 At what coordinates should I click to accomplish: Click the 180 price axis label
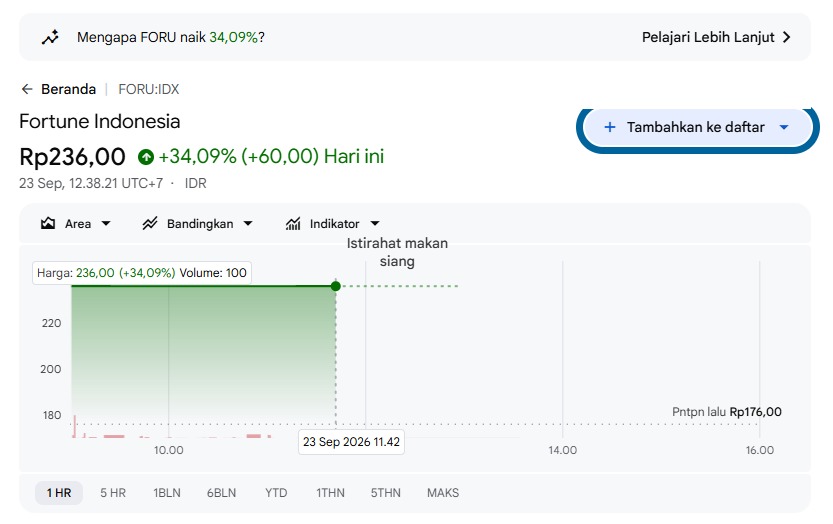pos(52,415)
